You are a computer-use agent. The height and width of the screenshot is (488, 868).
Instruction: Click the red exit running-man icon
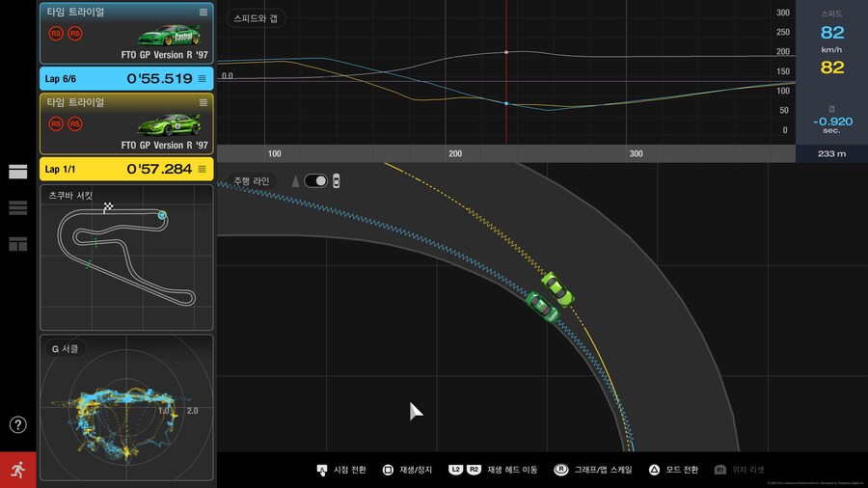[17, 470]
